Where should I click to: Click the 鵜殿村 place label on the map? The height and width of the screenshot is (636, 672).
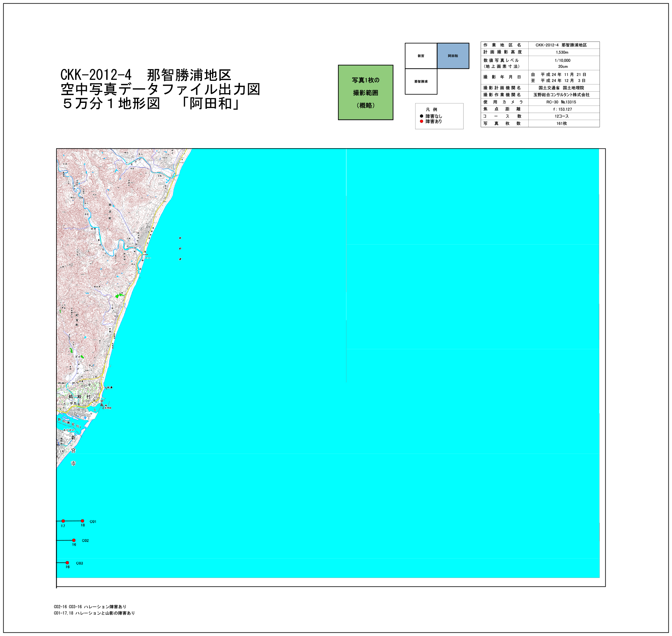click(80, 397)
